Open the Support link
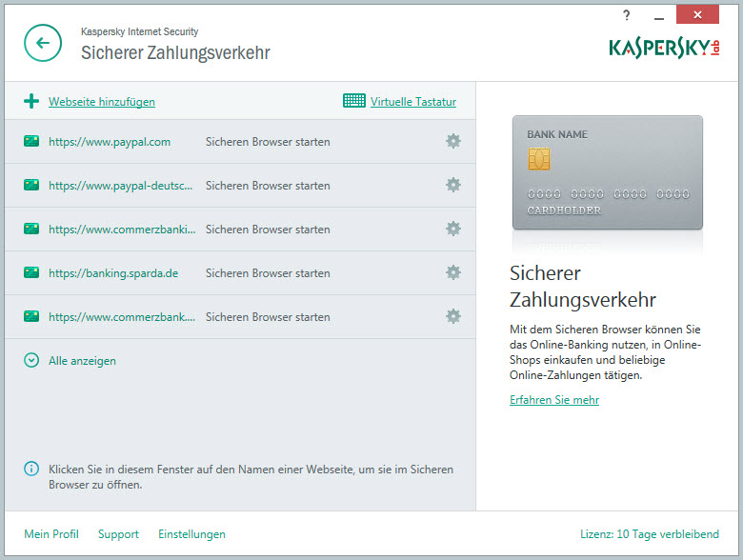The width and height of the screenshot is (743, 560). point(118,534)
